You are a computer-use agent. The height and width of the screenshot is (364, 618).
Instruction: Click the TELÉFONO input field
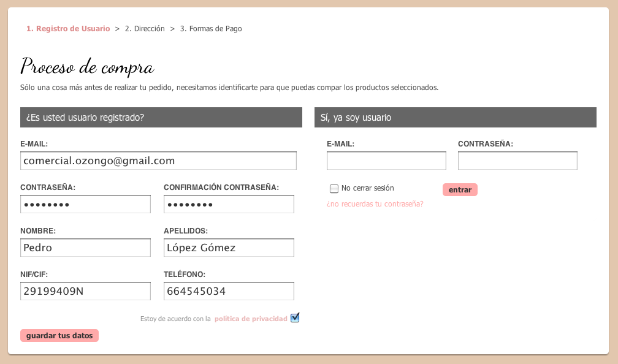click(x=229, y=291)
